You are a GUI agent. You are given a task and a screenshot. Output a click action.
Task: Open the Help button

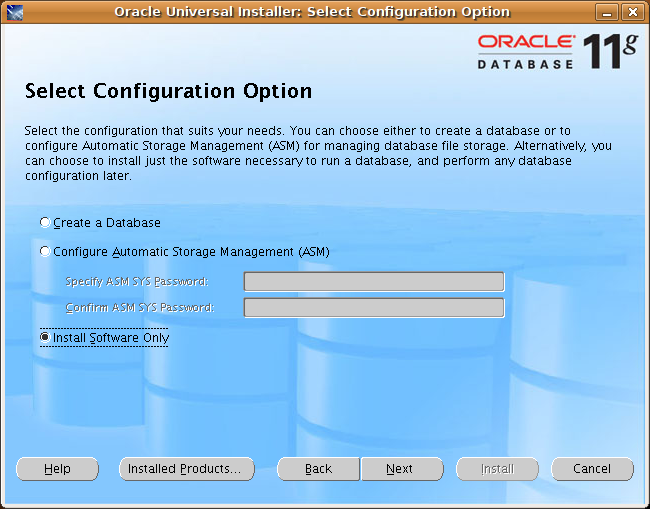[x=57, y=469]
